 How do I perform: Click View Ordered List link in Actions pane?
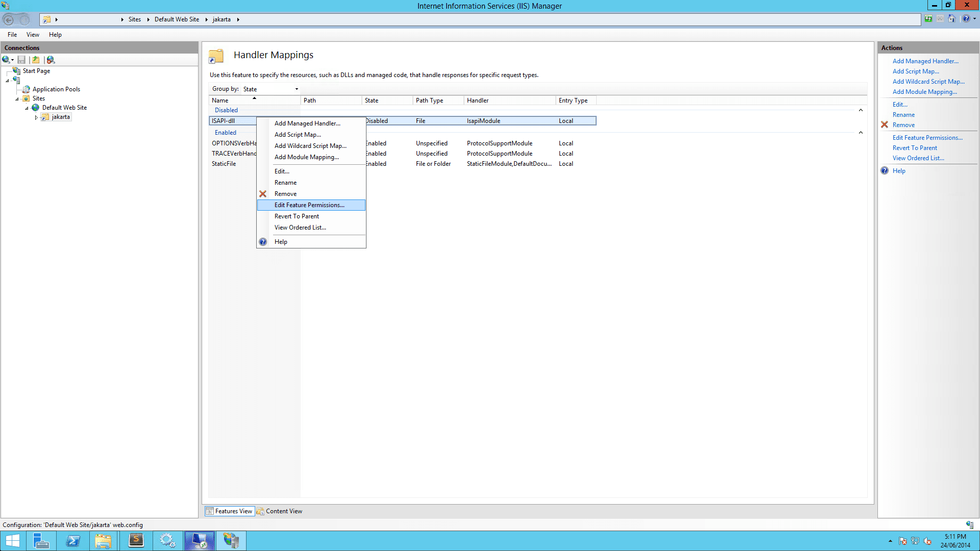[x=918, y=158]
